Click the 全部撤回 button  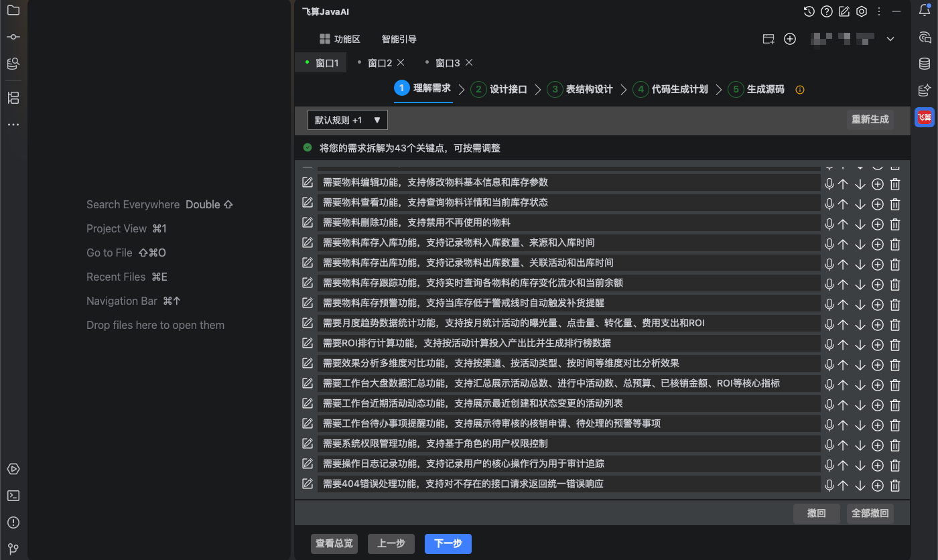(x=870, y=513)
